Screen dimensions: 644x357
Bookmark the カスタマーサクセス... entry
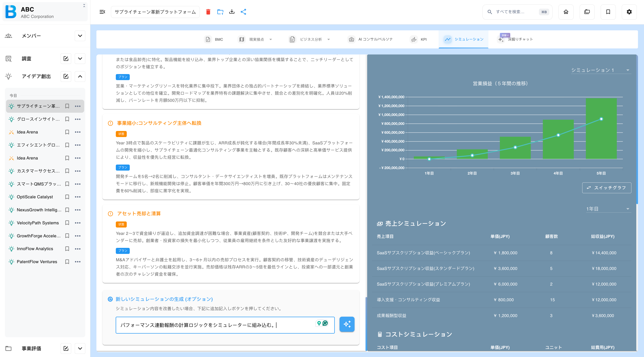pos(67,171)
